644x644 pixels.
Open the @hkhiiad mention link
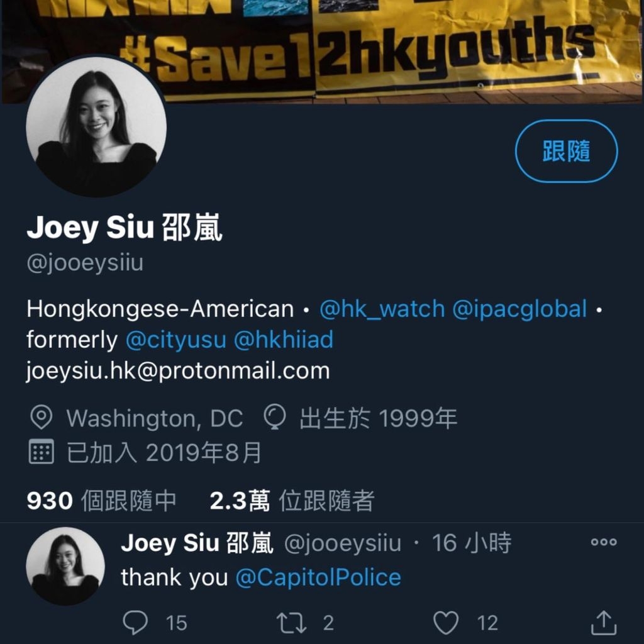coord(284,340)
